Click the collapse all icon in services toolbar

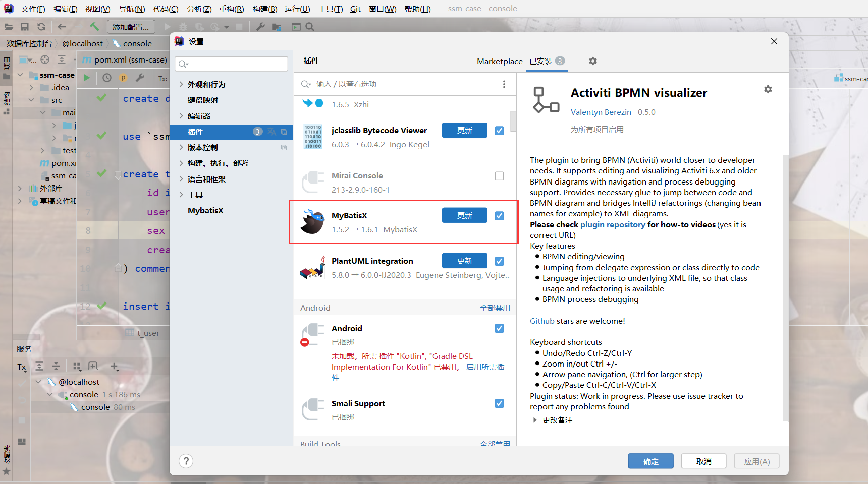(56, 367)
